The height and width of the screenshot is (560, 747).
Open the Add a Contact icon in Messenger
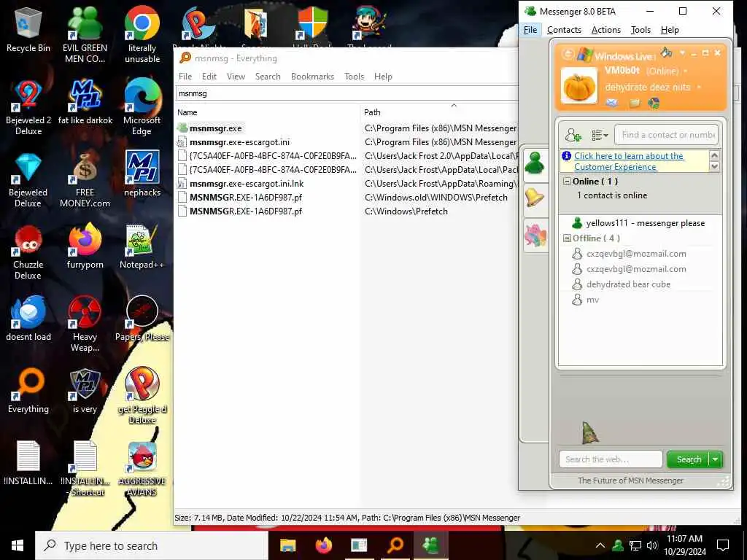(573, 136)
